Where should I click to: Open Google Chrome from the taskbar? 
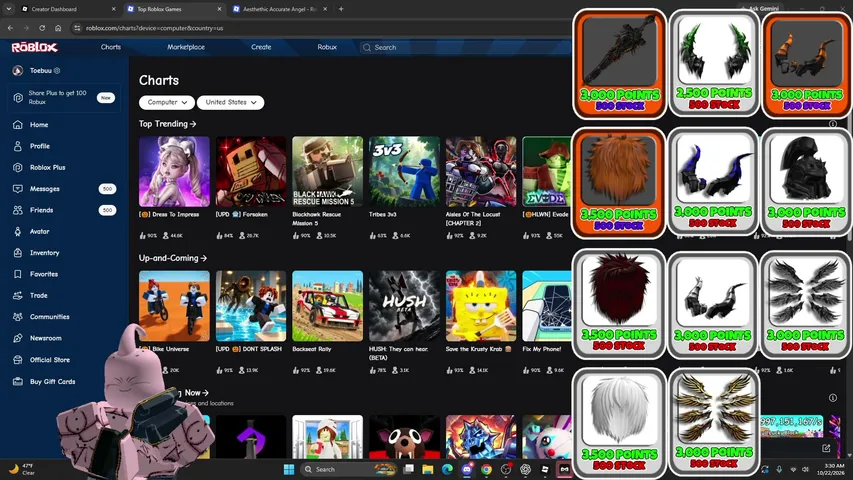pos(486,469)
